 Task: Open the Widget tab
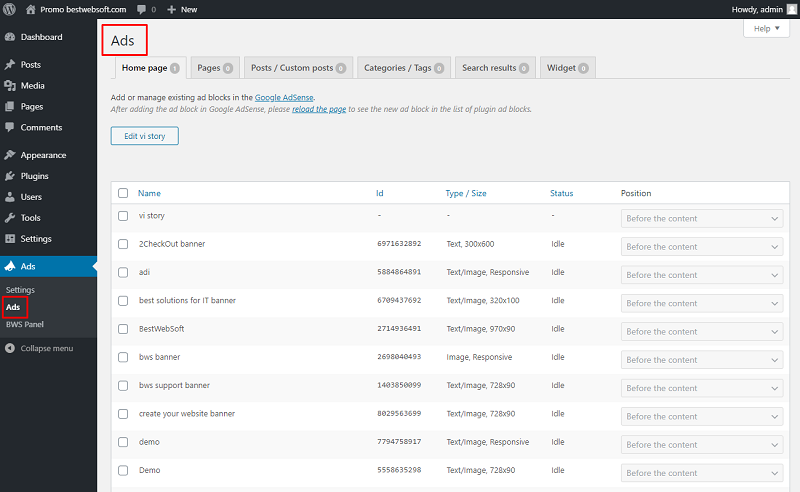coord(567,68)
